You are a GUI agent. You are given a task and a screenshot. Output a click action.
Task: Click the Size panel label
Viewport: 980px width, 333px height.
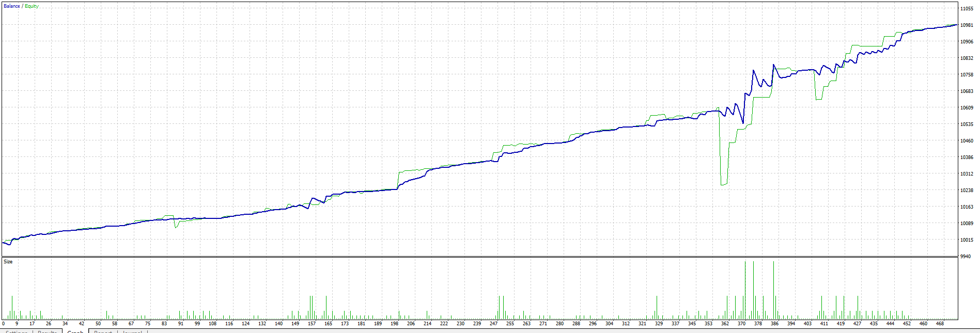[8, 262]
